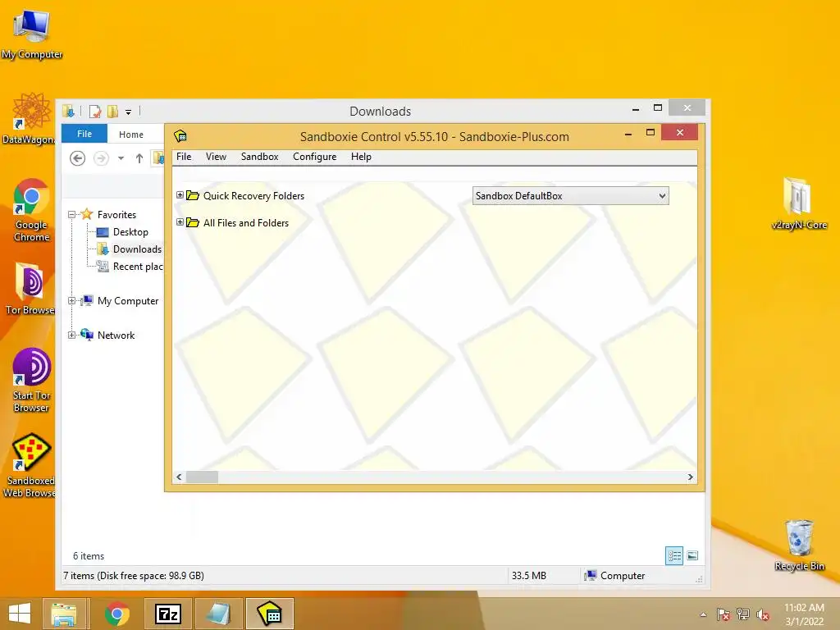Image resolution: width=840 pixels, height=630 pixels.
Task: Click the New folder quick access icon
Action: [x=112, y=112]
